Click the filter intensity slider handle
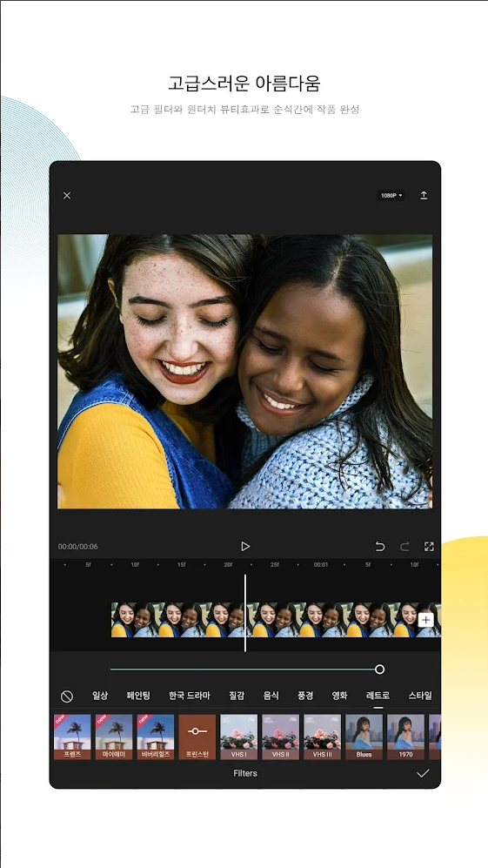Viewport: 488px width, 868px height. point(379,670)
